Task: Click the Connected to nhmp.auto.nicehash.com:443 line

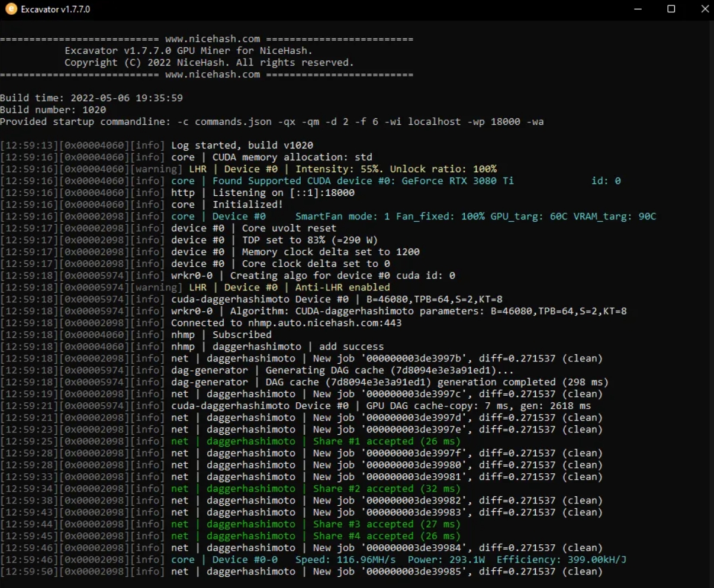Action: (x=201, y=323)
